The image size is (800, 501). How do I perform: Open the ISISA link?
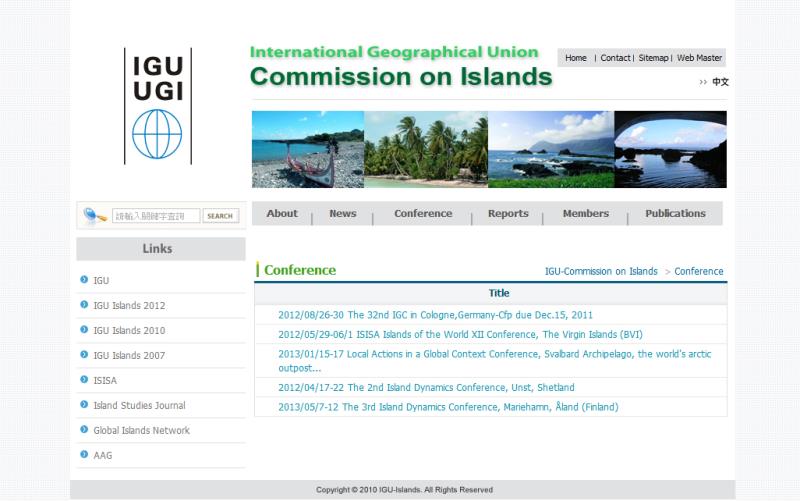coord(105,380)
